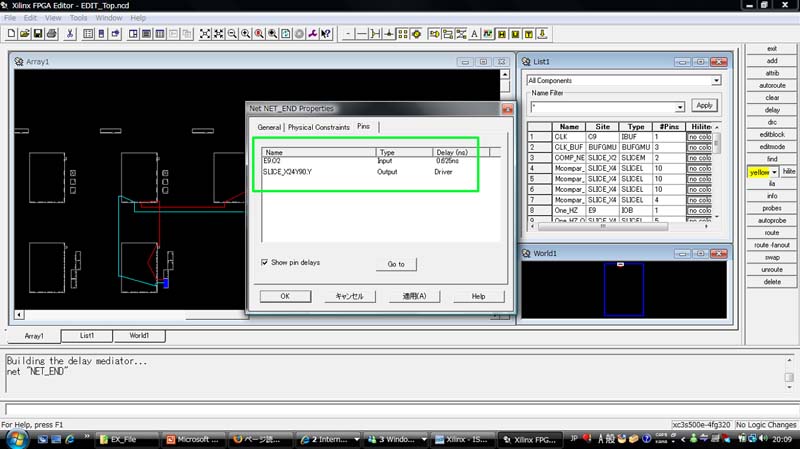Click the Zoom Out magnifier icon

coord(232,34)
